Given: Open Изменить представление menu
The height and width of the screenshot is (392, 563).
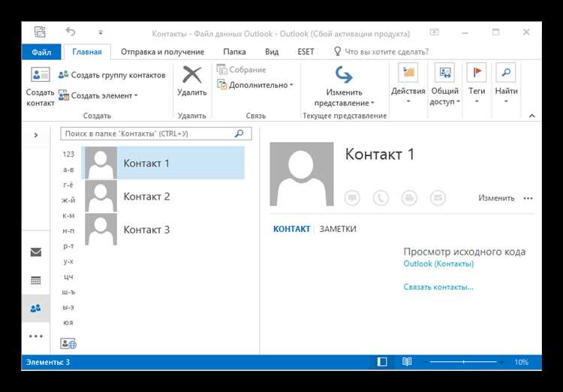Looking at the screenshot, I should (x=344, y=86).
